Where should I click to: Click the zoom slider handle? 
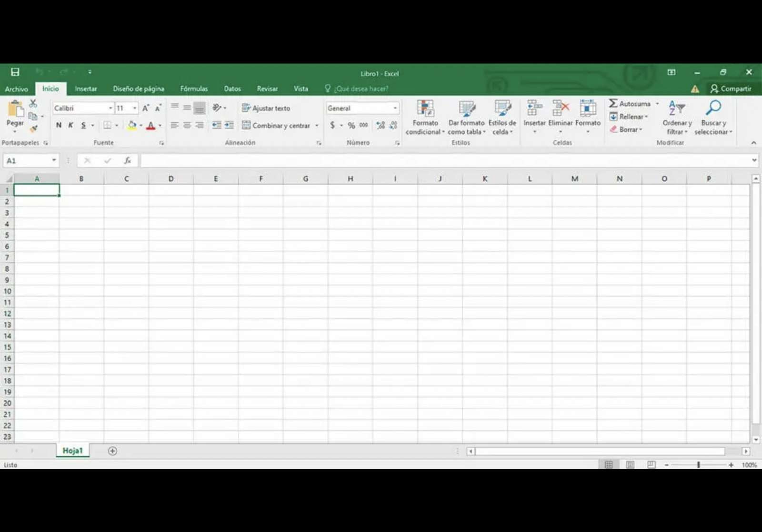[698, 465]
